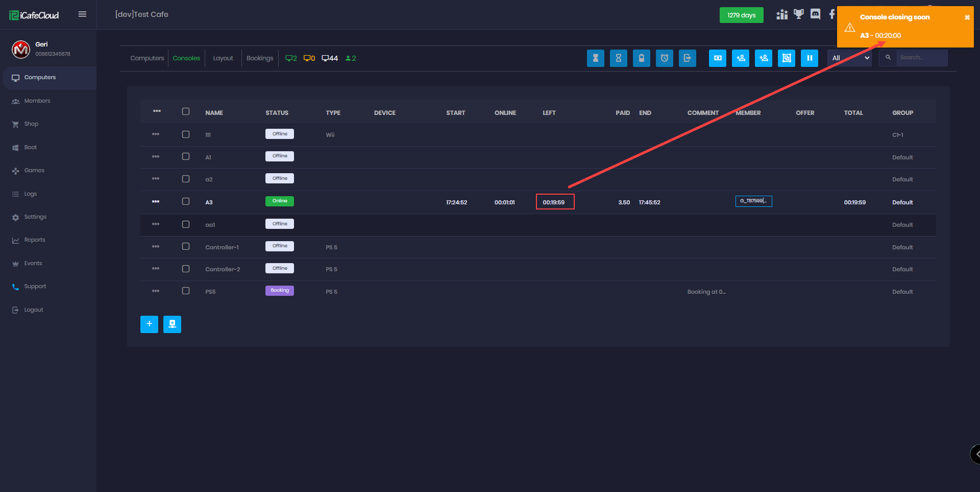980x492 pixels.
Task: Click the trophy icon in header
Action: [798, 14]
